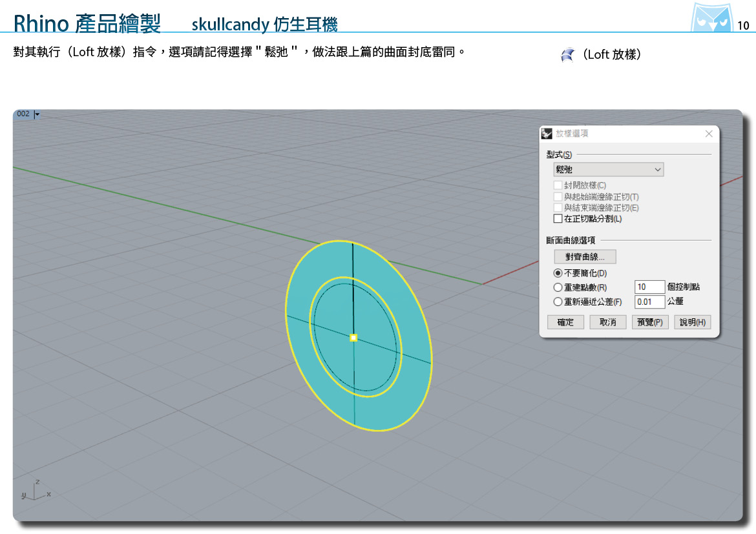This screenshot has height=534, width=756.
Task: Click the 放樣選項 dialog title text
Action: click(x=572, y=134)
